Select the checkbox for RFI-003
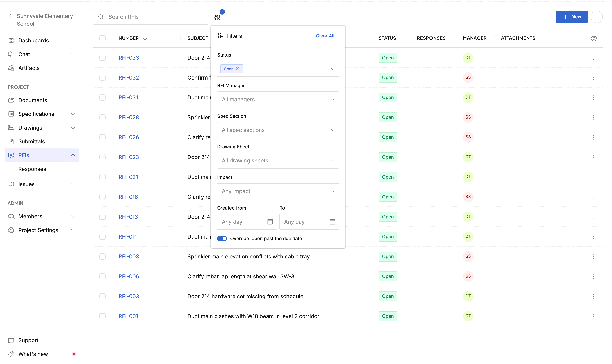Image resolution: width=612 pixels, height=364 pixels. click(102, 296)
